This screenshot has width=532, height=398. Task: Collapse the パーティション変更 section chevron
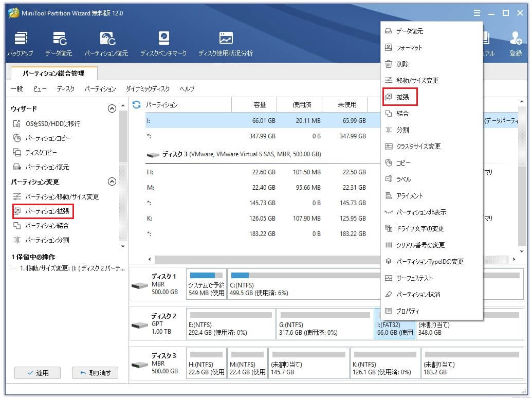pyautogui.click(x=112, y=182)
